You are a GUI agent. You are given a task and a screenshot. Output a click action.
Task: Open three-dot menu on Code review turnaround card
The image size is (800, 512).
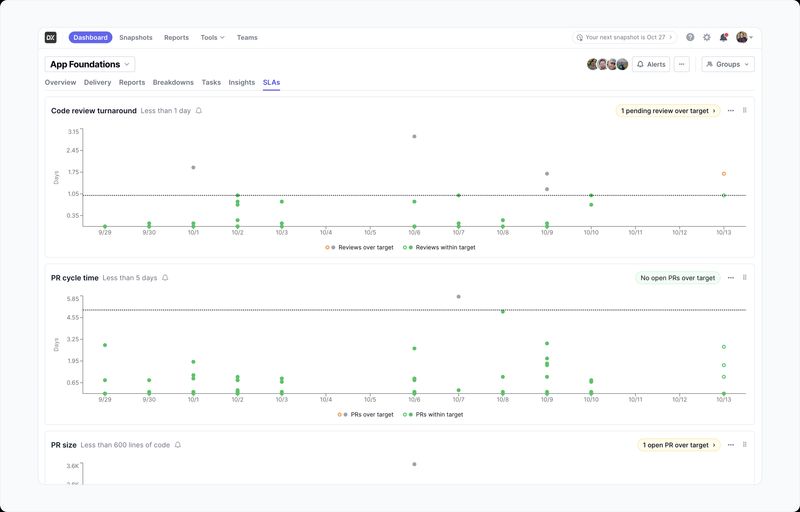pyautogui.click(x=731, y=111)
